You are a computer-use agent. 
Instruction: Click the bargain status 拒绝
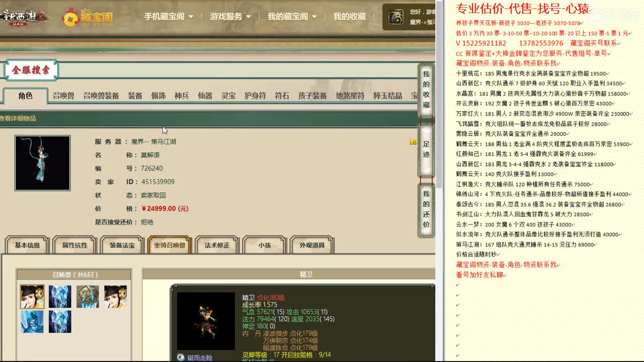coord(147,222)
